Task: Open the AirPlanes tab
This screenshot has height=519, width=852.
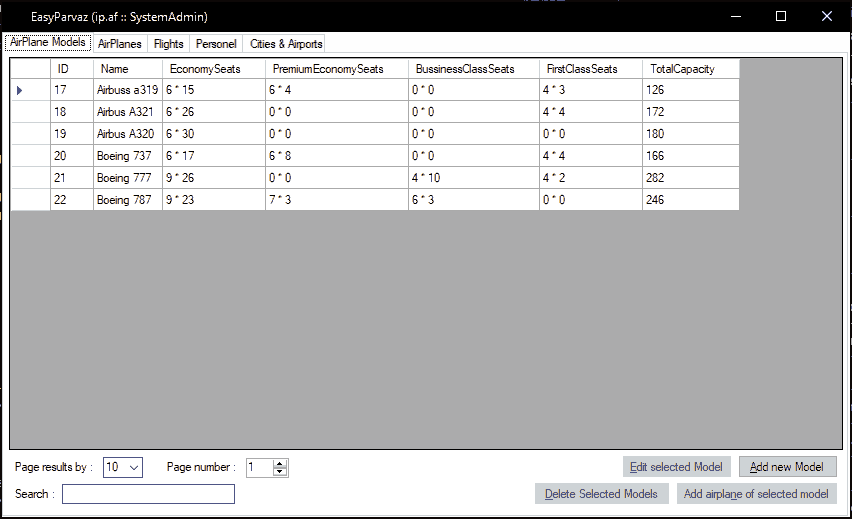Action: pos(120,44)
